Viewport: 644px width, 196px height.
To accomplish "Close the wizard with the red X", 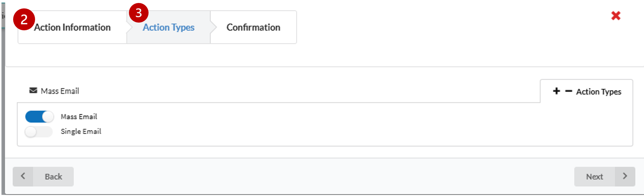I will click(x=616, y=16).
